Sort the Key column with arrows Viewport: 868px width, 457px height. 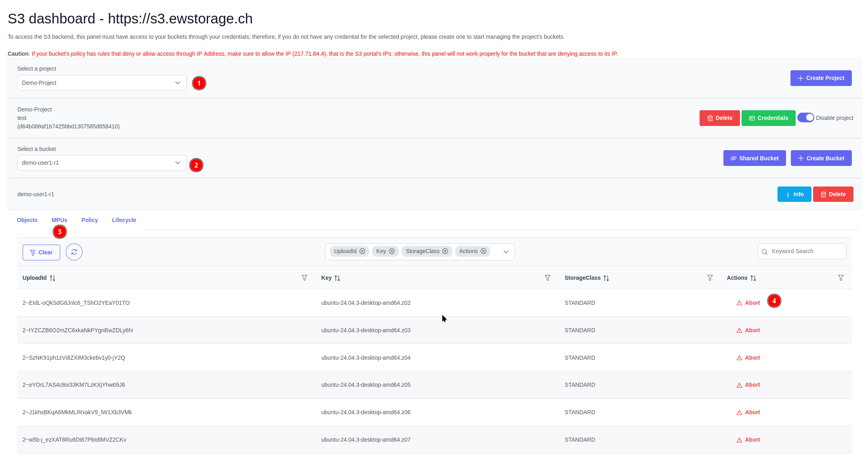pyautogui.click(x=337, y=278)
